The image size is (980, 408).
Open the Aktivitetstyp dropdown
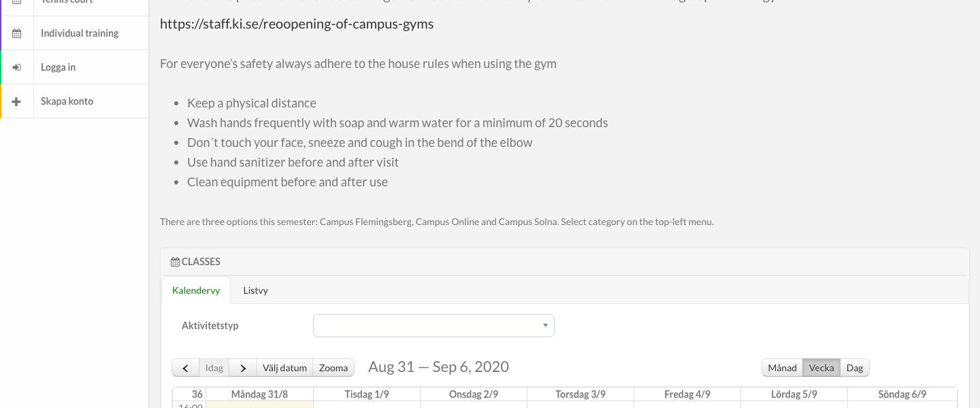pyautogui.click(x=434, y=326)
